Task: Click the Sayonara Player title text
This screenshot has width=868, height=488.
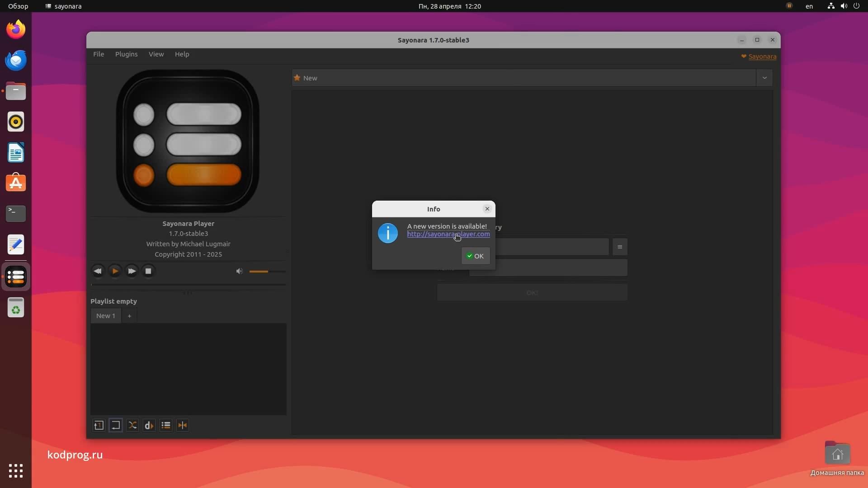Action: click(189, 224)
